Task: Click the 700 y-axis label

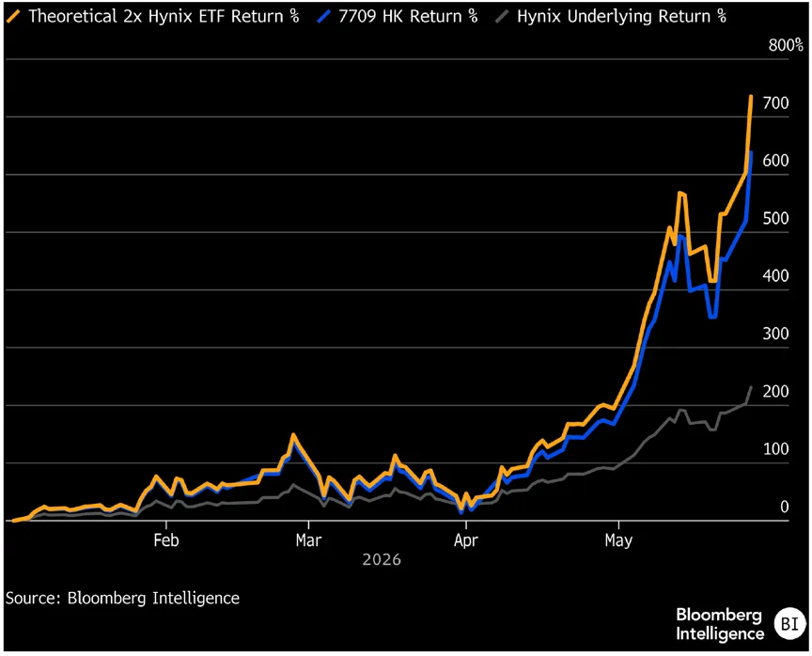Action: [x=775, y=103]
